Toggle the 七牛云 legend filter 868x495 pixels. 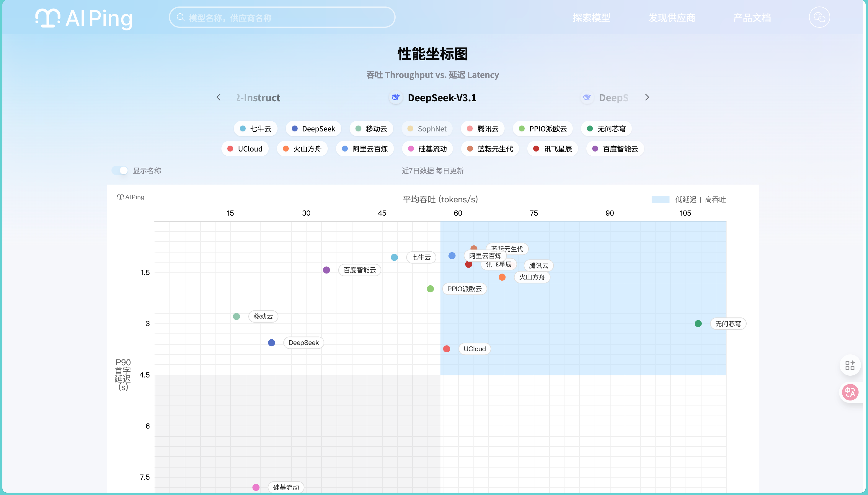(256, 129)
